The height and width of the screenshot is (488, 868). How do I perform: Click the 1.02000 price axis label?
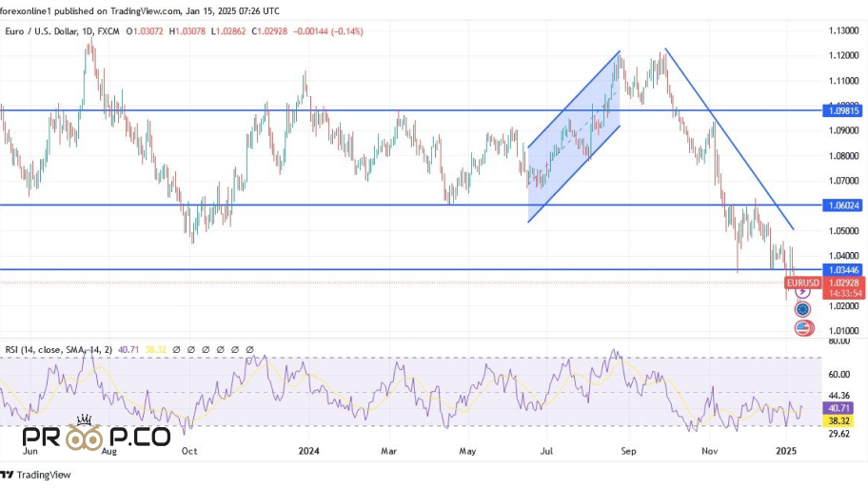tap(843, 306)
